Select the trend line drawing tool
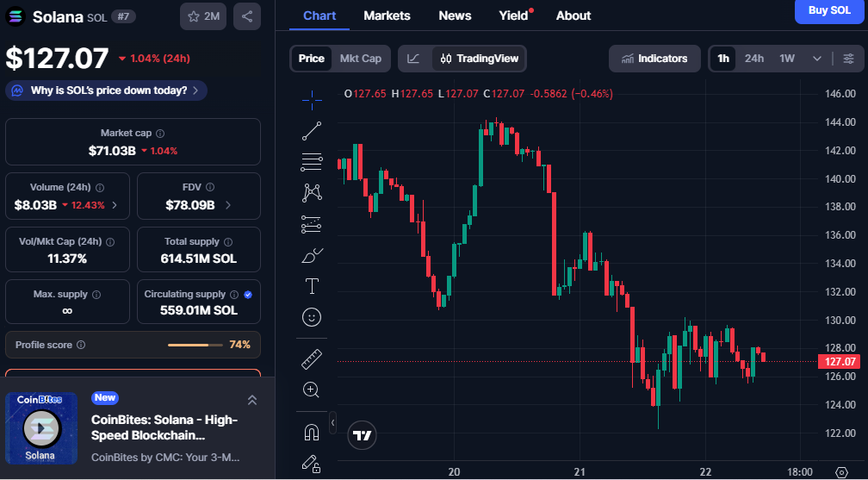 tap(312, 131)
